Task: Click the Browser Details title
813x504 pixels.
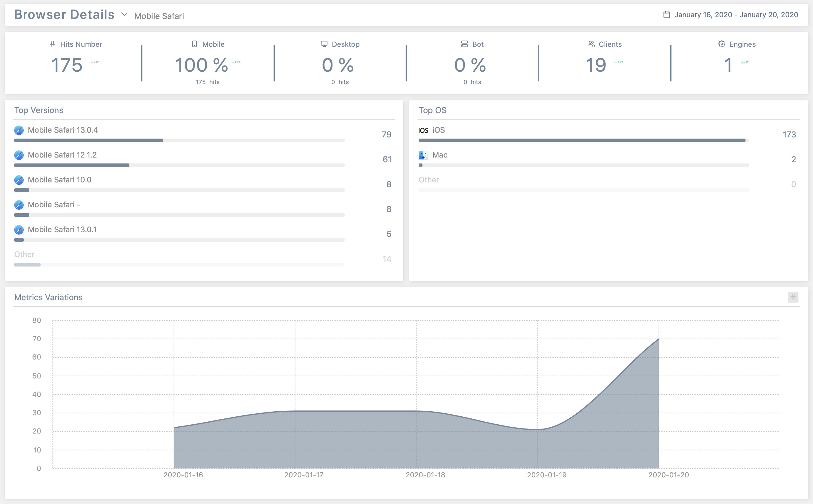Action: pyautogui.click(x=64, y=14)
